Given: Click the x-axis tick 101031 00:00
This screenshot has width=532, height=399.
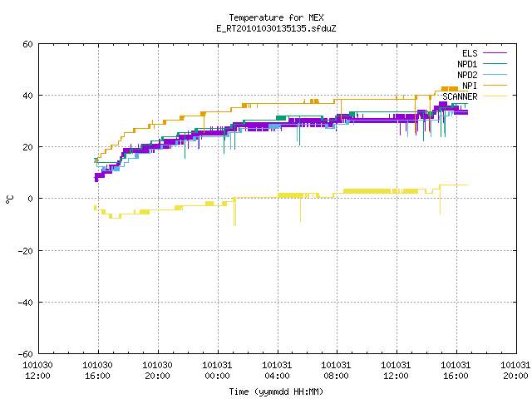Looking at the screenshot, I should pyautogui.click(x=217, y=371).
